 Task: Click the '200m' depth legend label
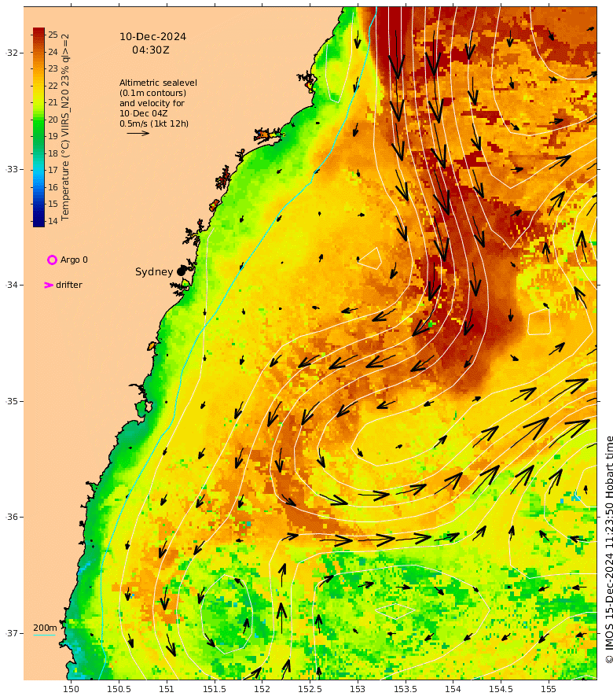point(45,628)
